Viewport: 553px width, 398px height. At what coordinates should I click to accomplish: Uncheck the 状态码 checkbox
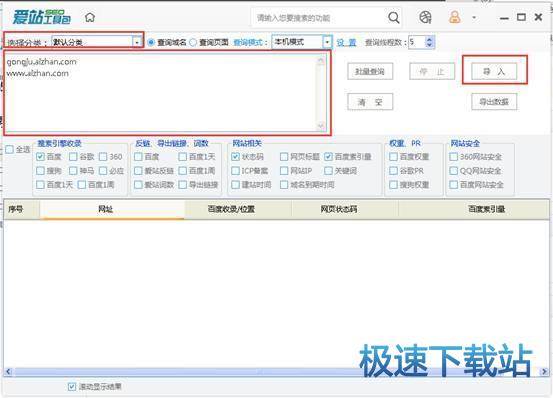click(x=236, y=157)
